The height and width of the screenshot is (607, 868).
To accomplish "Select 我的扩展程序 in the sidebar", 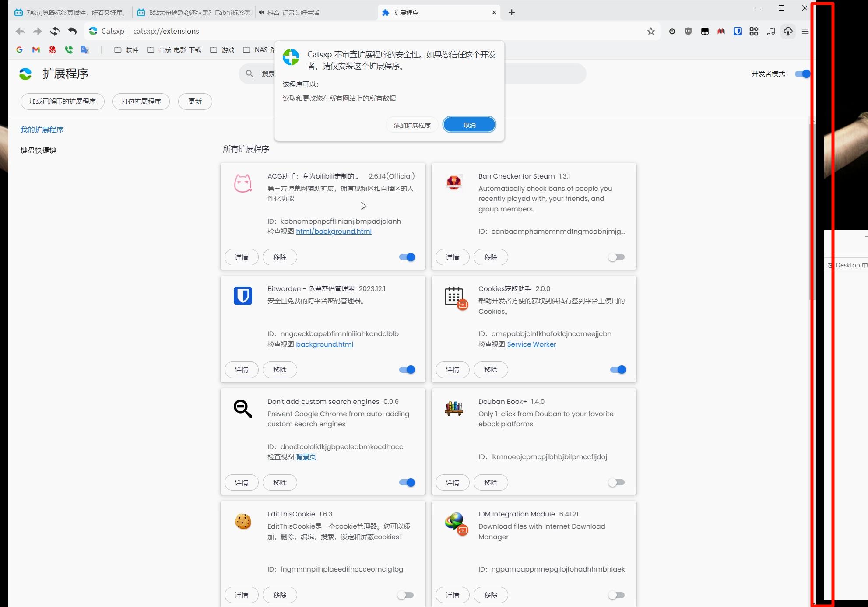I will (42, 130).
